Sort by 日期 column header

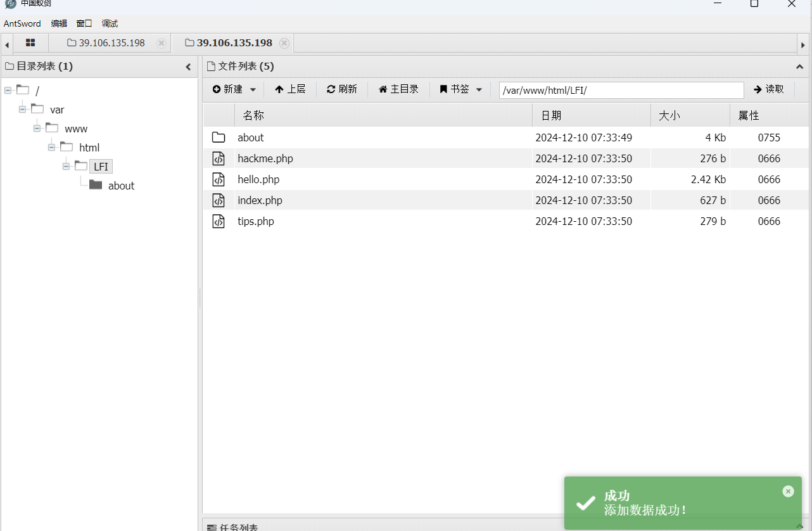(x=592, y=115)
